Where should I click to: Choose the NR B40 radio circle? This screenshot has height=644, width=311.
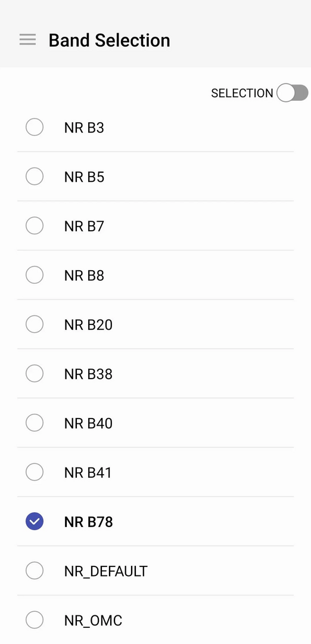point(35,423)
